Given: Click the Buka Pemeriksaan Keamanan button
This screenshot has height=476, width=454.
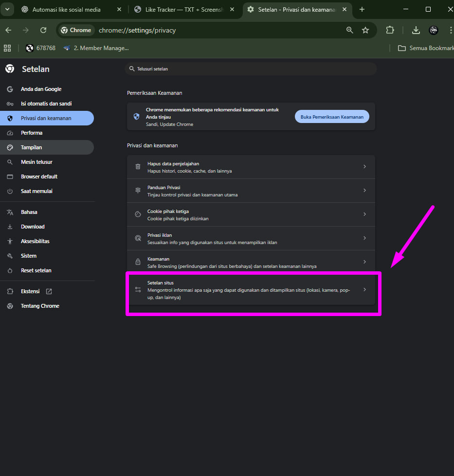Looking at the screenshot, I should (x=332, y=117).
